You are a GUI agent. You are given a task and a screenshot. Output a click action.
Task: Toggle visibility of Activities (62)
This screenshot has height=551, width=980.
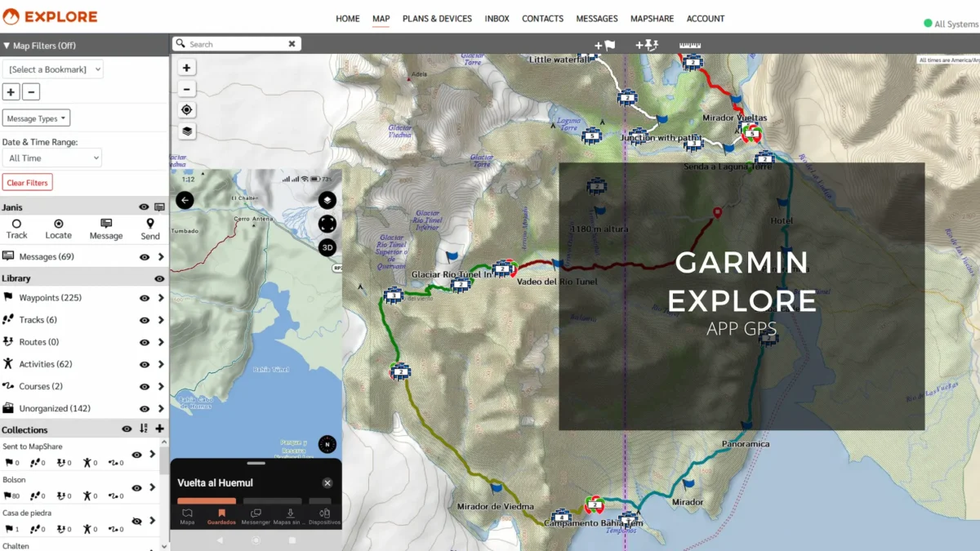(x=145, y=364)
